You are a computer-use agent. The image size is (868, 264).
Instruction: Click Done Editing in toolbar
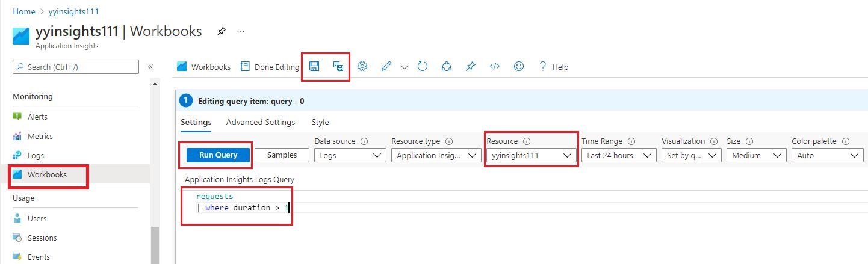pyautogui.click(x=270, y=67)
